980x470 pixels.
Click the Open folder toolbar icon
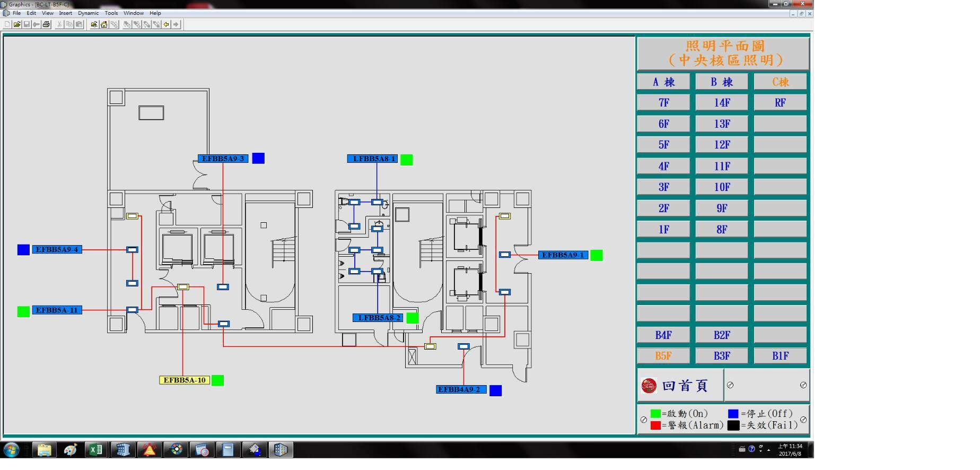tap(17, 24)
